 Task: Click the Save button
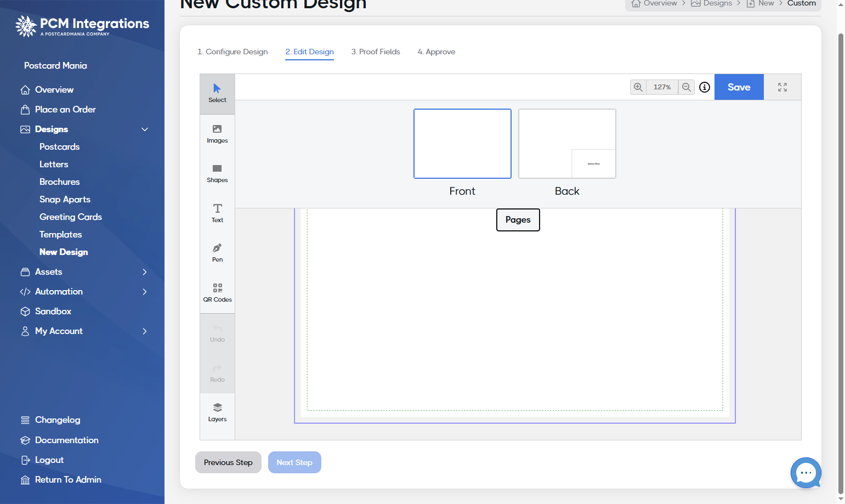tap(739, 87)
